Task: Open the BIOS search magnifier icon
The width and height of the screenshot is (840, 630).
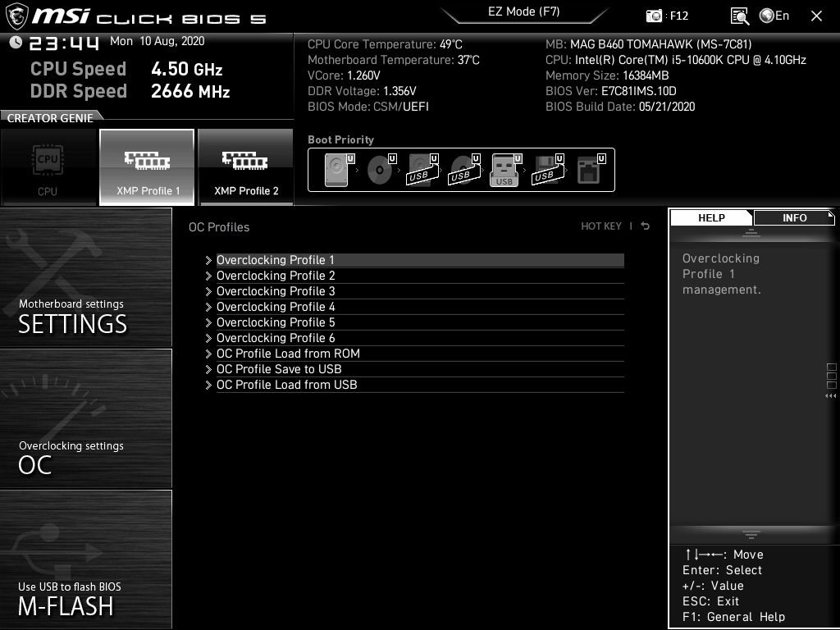Action: pyautogui.click(x=740, y=16)
